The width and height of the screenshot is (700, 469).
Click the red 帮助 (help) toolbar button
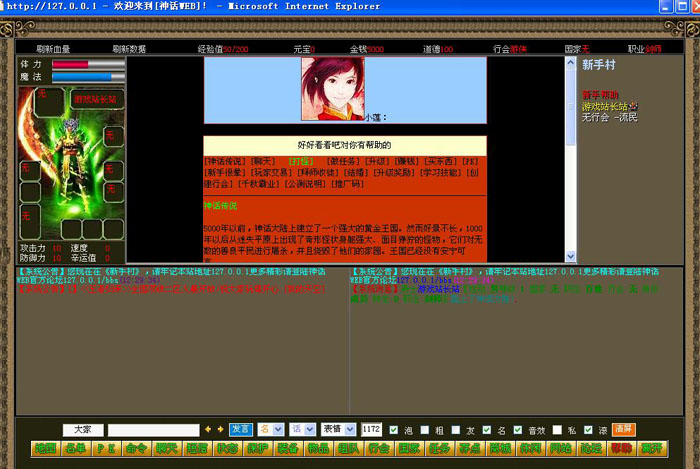tap(622, 449)
